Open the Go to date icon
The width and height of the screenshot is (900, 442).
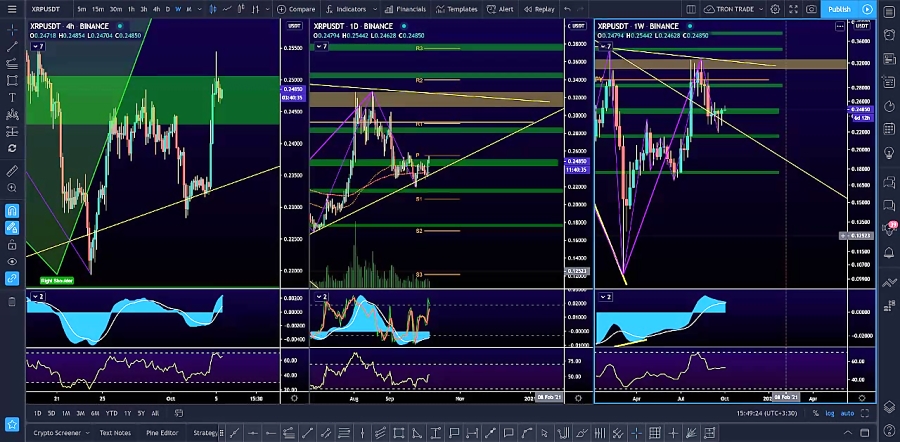pyautogui.click(x=179, y=413)
